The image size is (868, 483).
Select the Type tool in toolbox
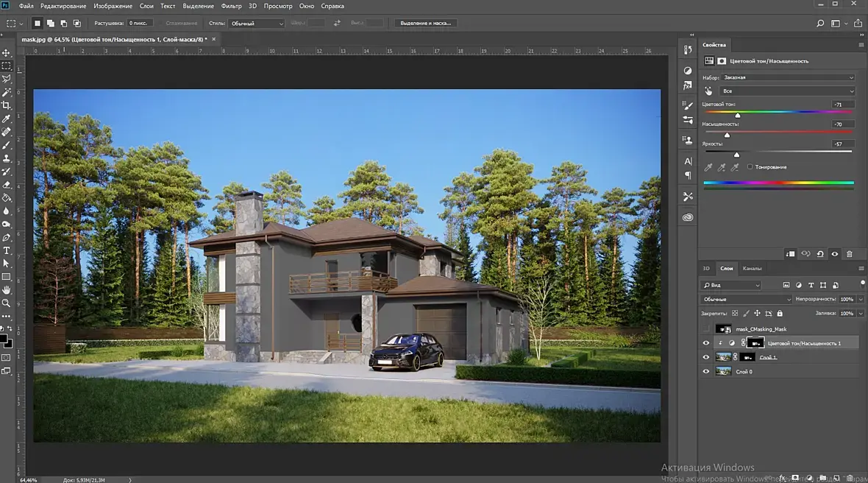7,251
